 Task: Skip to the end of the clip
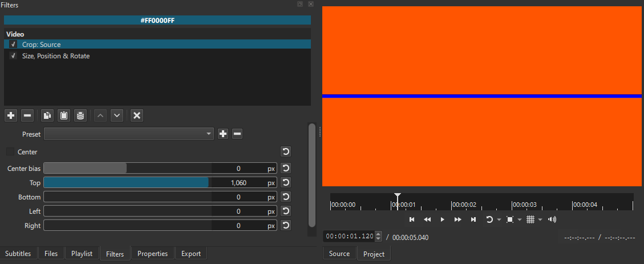(x=473, y=219)
